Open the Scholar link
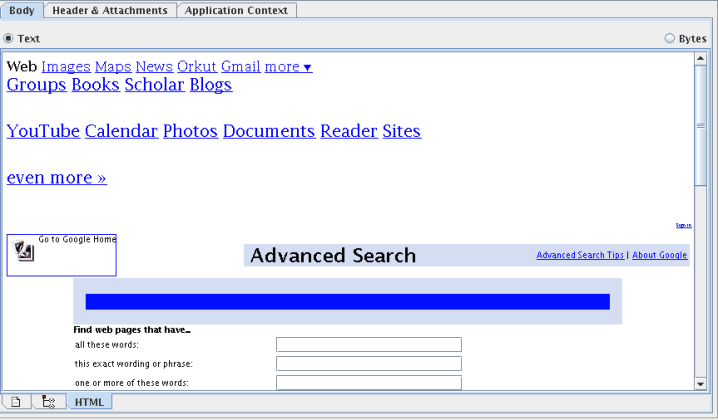 (154, 85)
